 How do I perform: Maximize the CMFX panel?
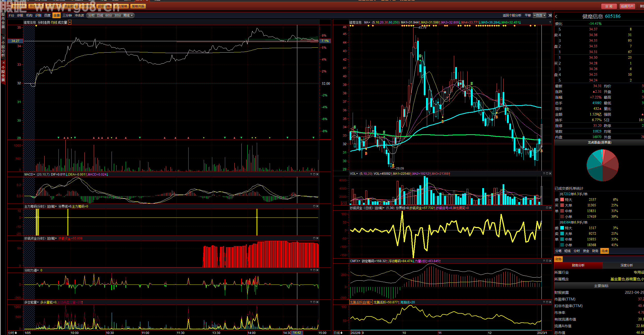547,261
